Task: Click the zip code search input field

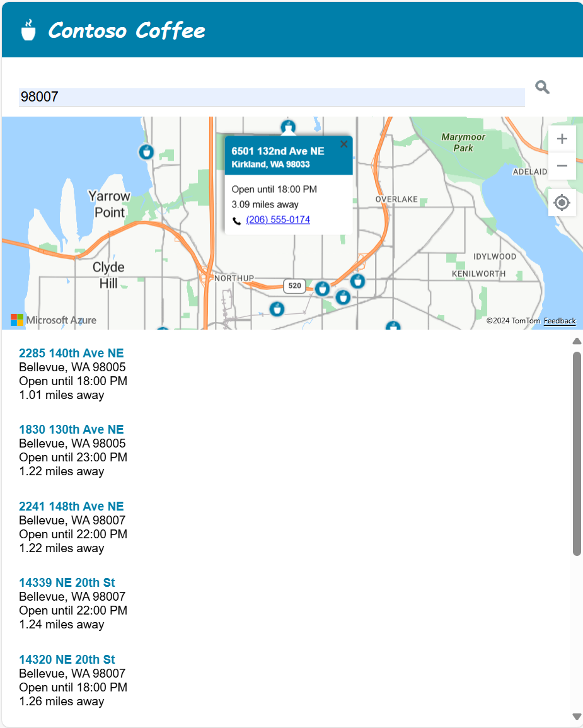Action: 271,96
